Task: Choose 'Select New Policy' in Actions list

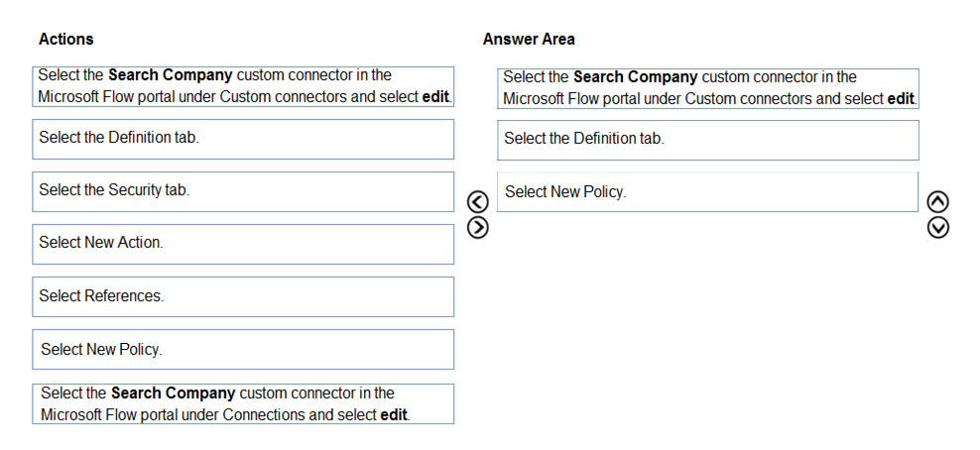Action: pyautogui.click(x=243, y=350)
